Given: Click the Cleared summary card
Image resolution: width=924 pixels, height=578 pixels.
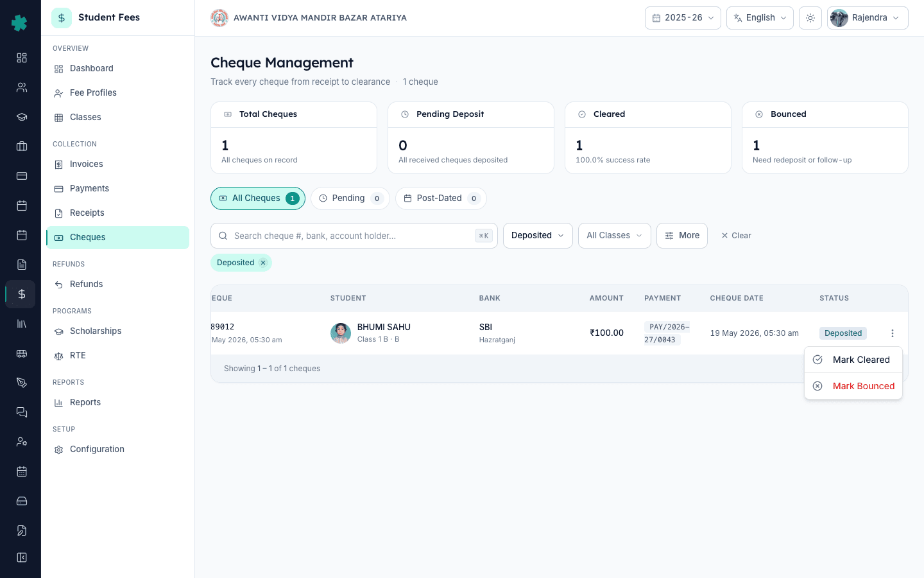Looking at the screenshot, I should pyautogui.click(x=648, y=137).
